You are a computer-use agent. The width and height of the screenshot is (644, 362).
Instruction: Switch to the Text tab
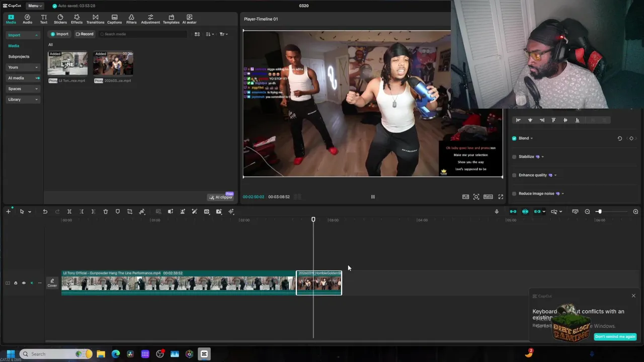point(44,19)
